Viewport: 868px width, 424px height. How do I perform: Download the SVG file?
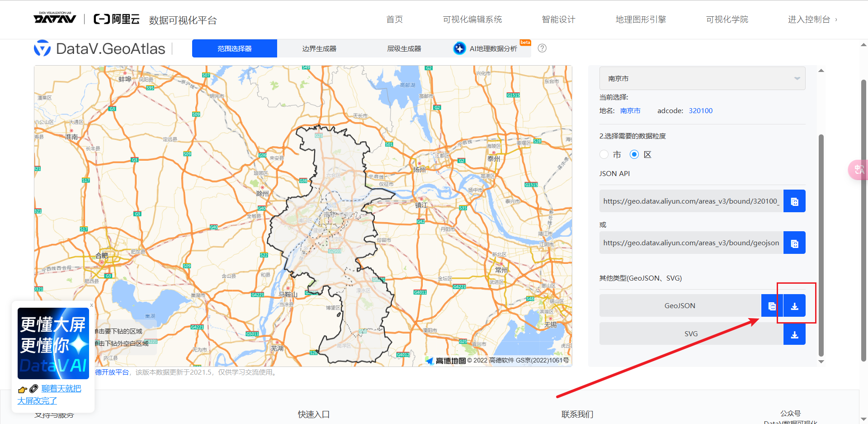click(794, 333)
